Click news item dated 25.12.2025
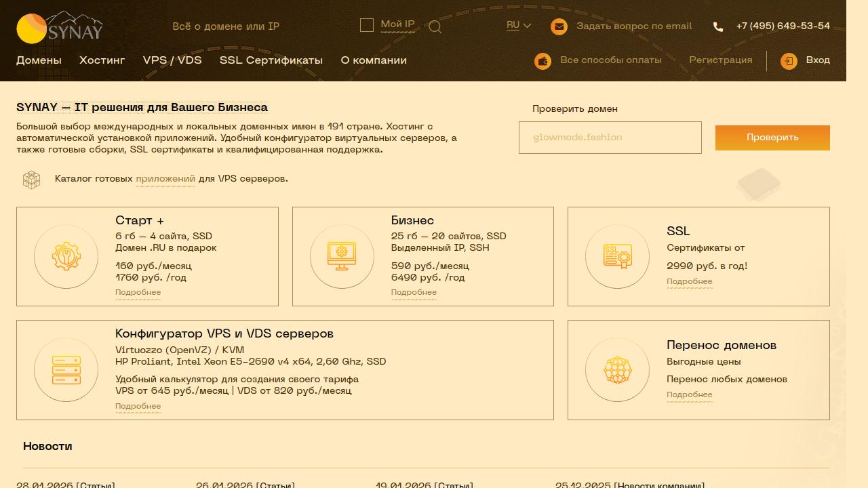868x488 pixels. 630,485
